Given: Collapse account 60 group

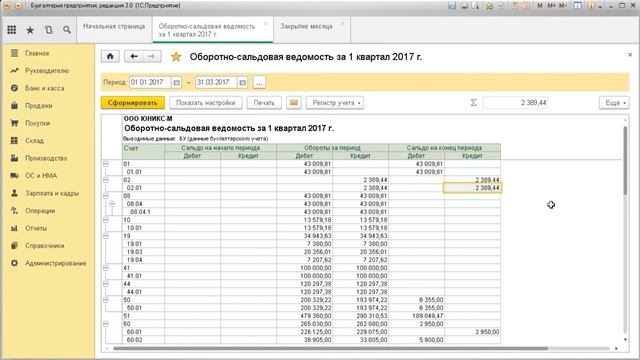Looking at the screenshot, I should [106, 324].
